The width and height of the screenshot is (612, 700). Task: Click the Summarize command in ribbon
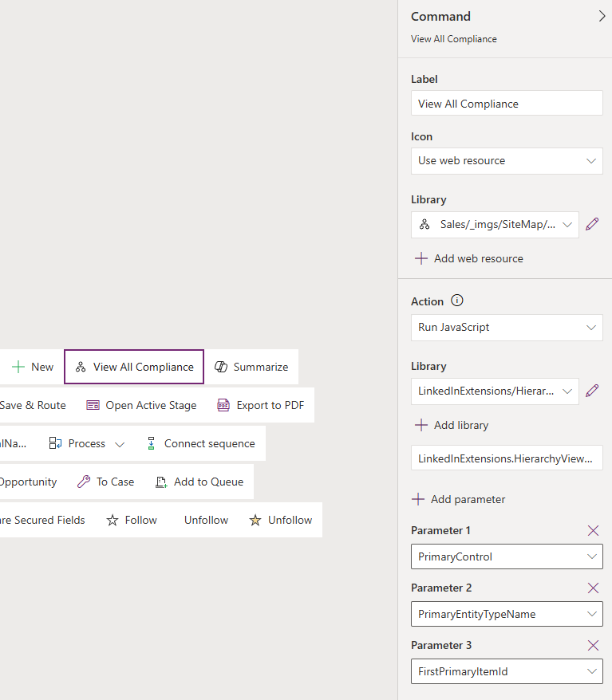[251, 367]
